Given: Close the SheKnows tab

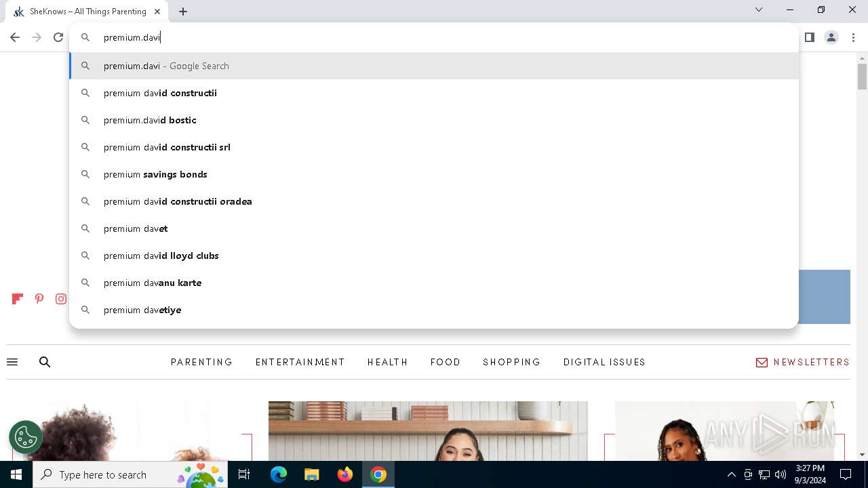Looking at the screenshot, I should click(x=157, y=12).
